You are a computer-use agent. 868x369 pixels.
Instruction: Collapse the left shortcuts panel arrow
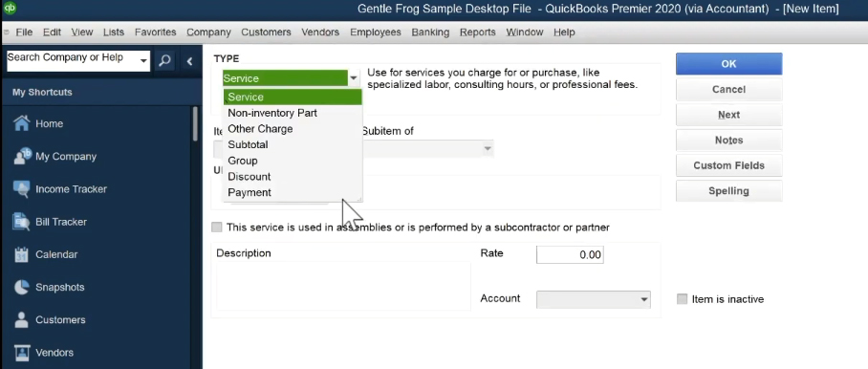coord(189,61)
